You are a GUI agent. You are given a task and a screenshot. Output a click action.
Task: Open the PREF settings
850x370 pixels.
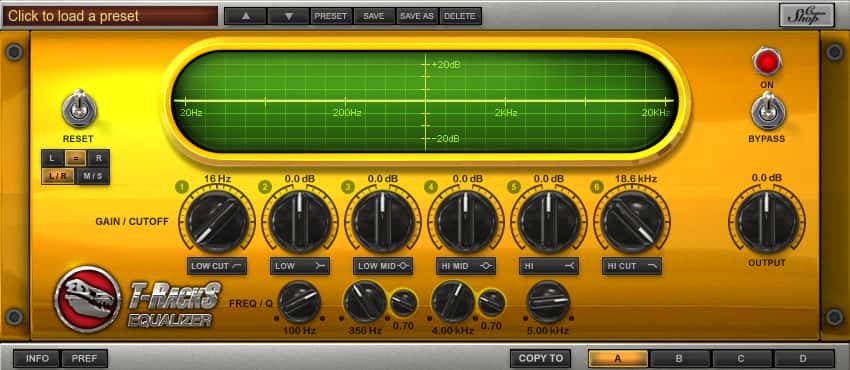click(x=84, y=358)
